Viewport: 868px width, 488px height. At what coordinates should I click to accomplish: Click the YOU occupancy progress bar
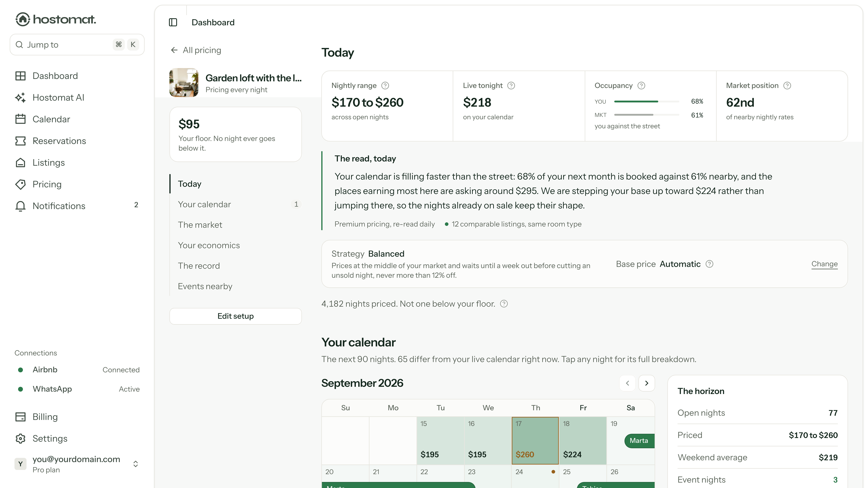pos(646,101)
